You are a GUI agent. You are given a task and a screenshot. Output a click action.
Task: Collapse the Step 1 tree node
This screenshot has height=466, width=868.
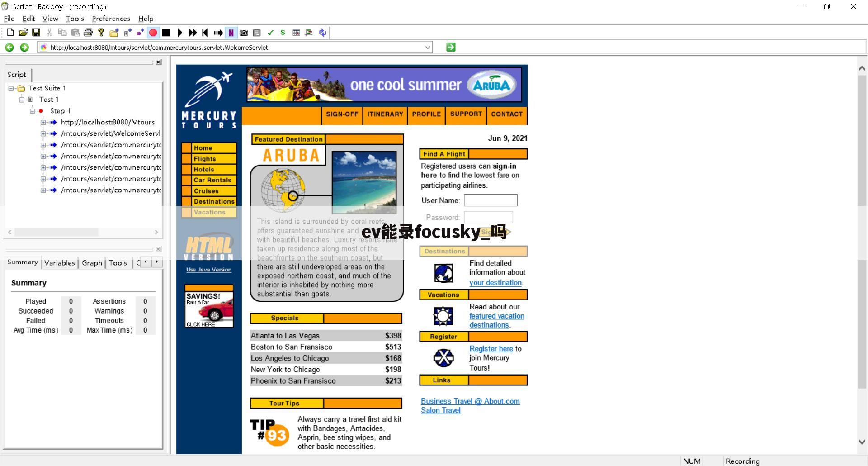33,111
